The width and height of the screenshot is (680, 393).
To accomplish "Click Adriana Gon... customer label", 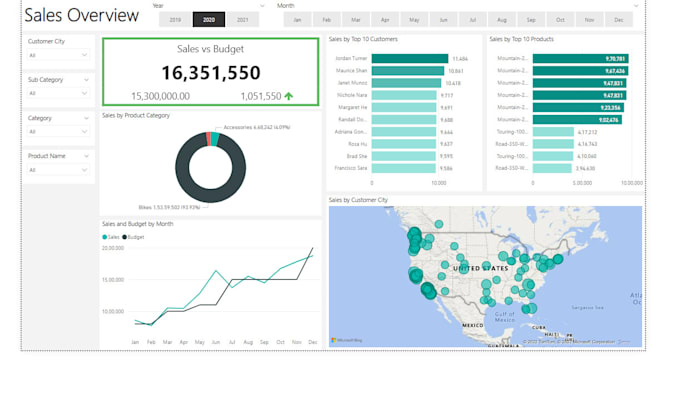I will click(x=351, y=131).
